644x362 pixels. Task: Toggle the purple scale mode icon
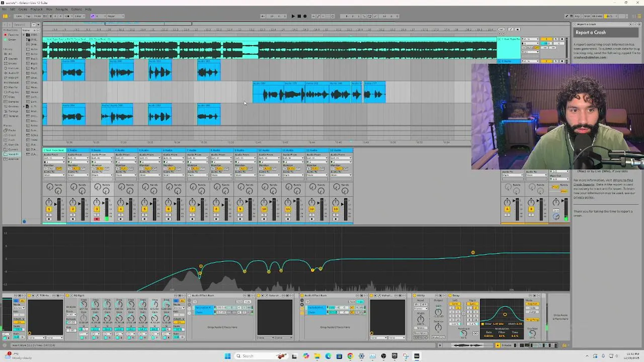[x=93, y=16]
